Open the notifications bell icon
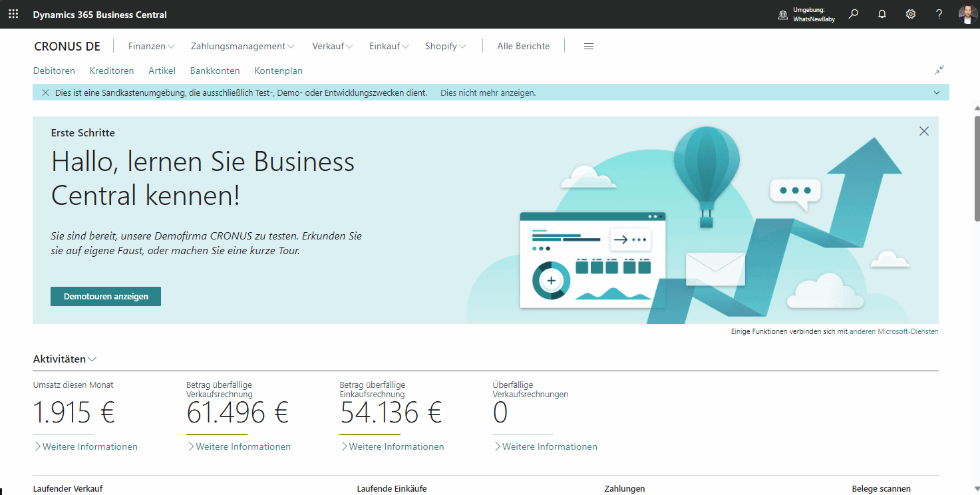The width and height of the screenshot is (980, 495). point(882,14)
